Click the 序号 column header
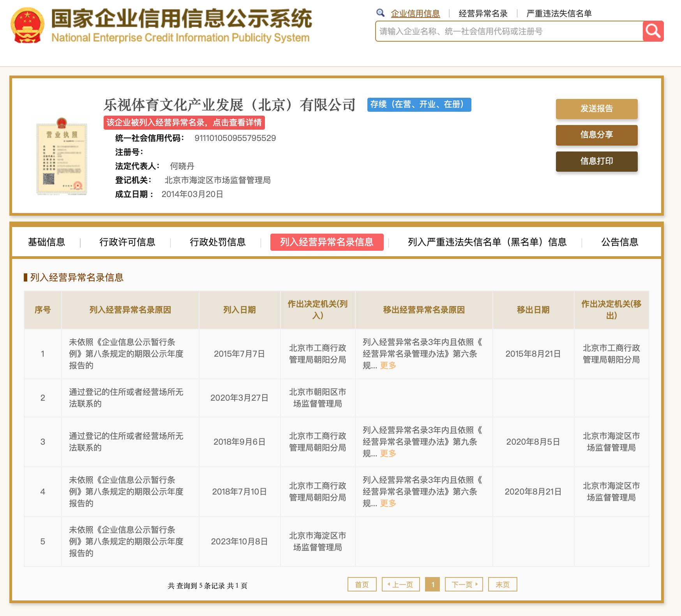Screen dimensions: 681x616 43,310
